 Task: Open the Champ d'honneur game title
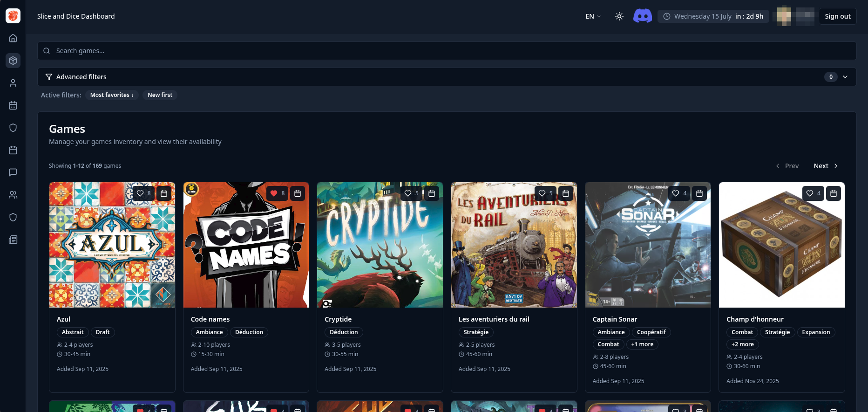pyautogui.click(x=755, y=319)
